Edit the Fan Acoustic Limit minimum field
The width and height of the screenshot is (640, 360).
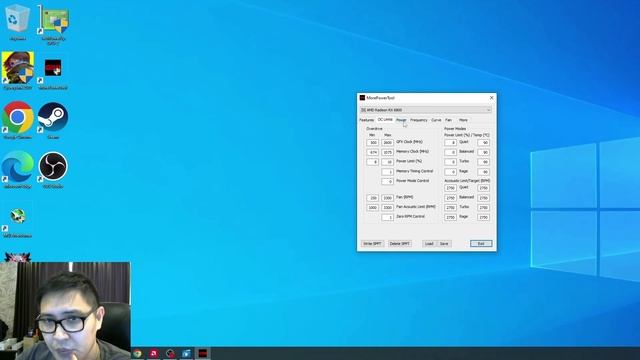tap(372, 208)
